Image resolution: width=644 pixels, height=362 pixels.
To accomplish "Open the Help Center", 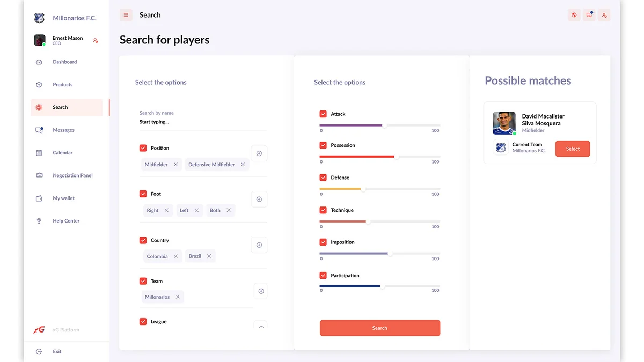I will (64, 220).
